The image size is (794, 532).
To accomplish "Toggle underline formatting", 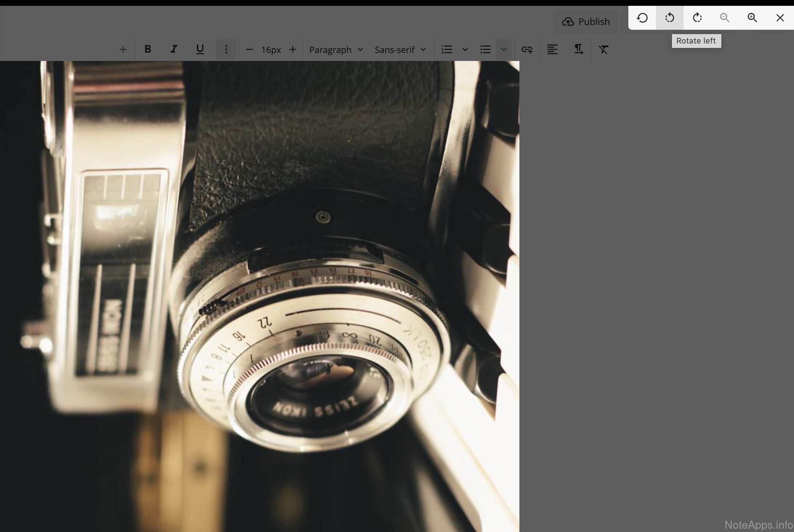I will point(200,49).
